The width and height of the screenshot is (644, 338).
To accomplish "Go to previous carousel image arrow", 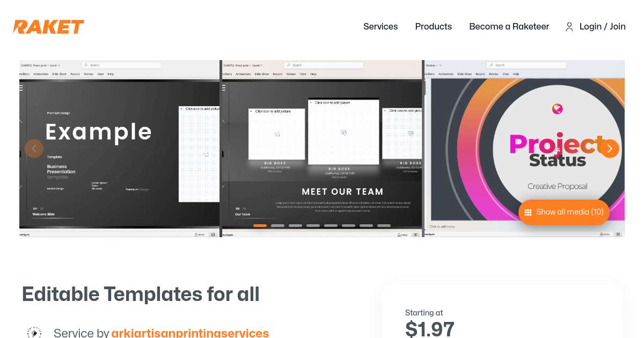I will click(x=34, y=149).
